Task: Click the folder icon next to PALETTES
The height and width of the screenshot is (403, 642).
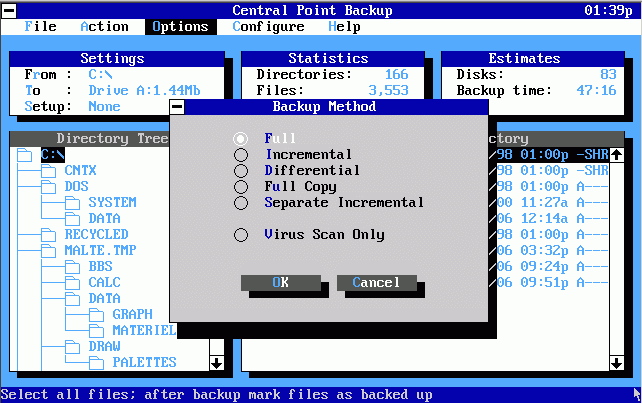Action: (x=97, y=363)
